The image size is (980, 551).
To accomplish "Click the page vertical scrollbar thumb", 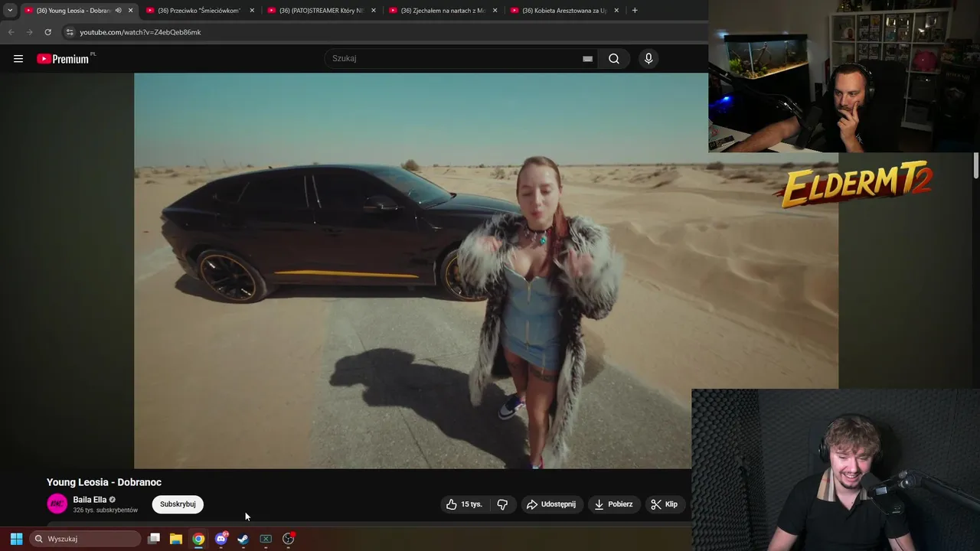I will click(976, 166).
